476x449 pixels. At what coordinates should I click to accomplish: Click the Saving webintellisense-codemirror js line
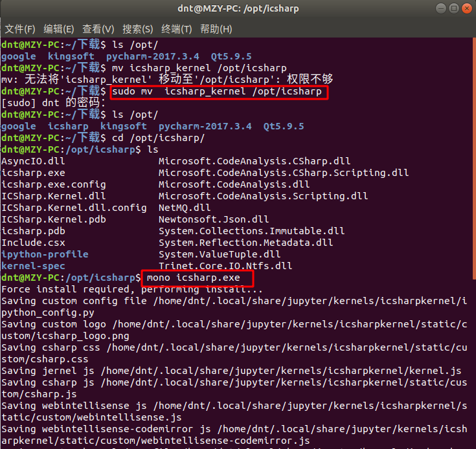(x=234, y=435)
